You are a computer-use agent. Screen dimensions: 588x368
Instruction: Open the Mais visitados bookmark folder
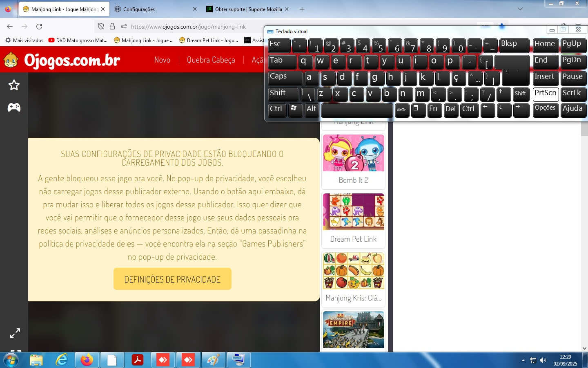click(x=24, y=40)
